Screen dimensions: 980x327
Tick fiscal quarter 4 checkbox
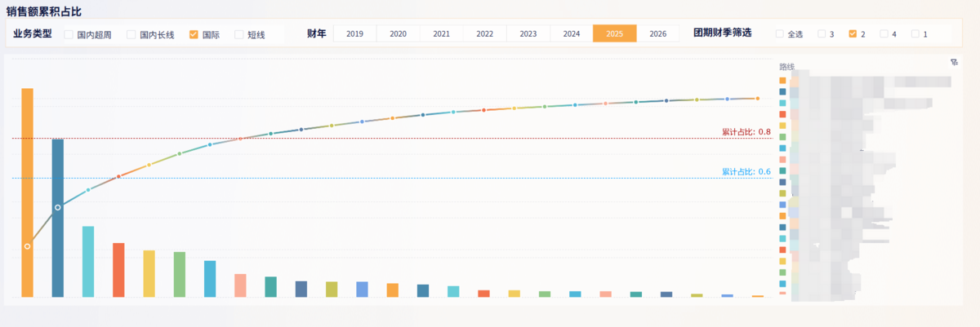pos(884,34)
